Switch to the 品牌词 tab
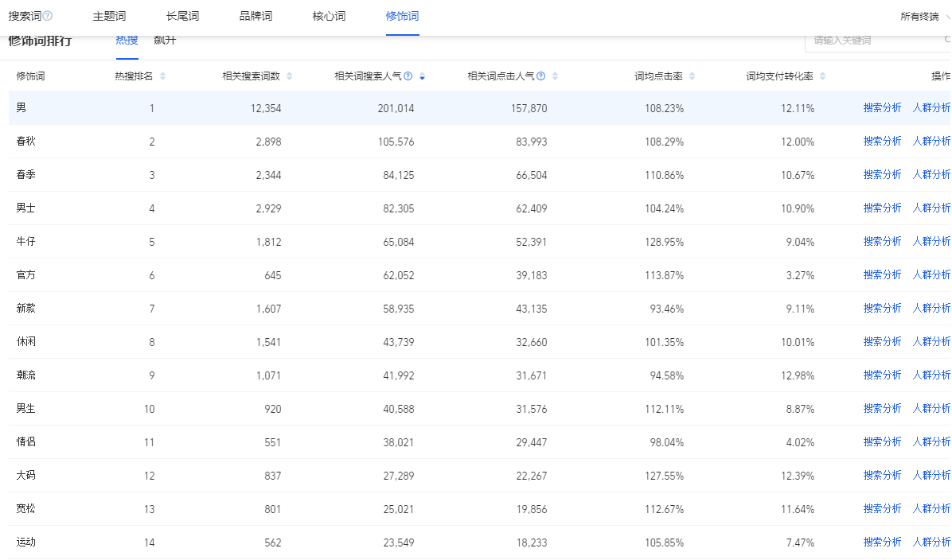The width and height of the screenshot is (952, 560). click(x=256, y=17)
